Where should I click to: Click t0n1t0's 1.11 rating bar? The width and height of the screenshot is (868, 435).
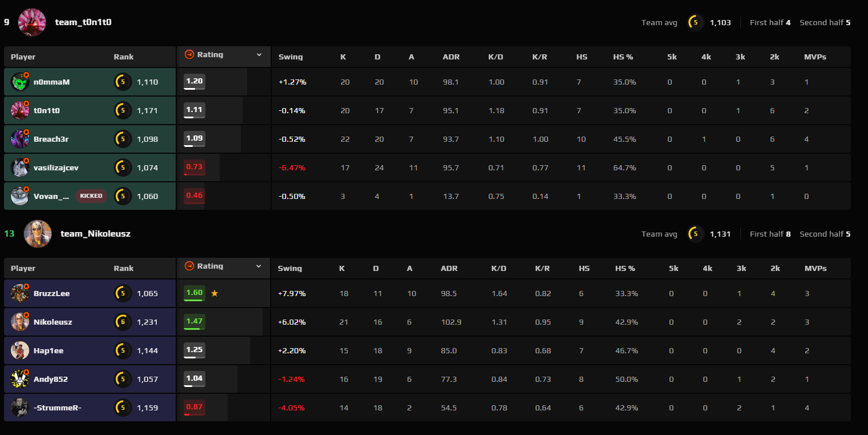click(x=195, y=110)
